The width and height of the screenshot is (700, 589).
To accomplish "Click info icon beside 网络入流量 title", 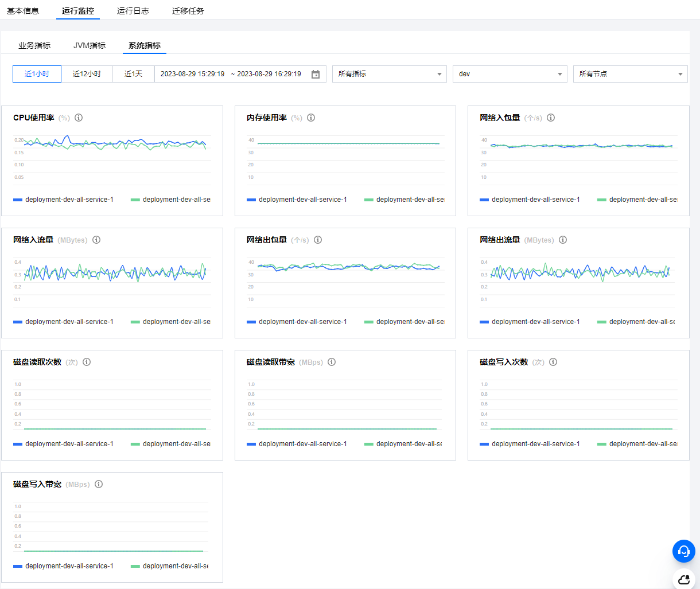I will [x=96, y=240].
